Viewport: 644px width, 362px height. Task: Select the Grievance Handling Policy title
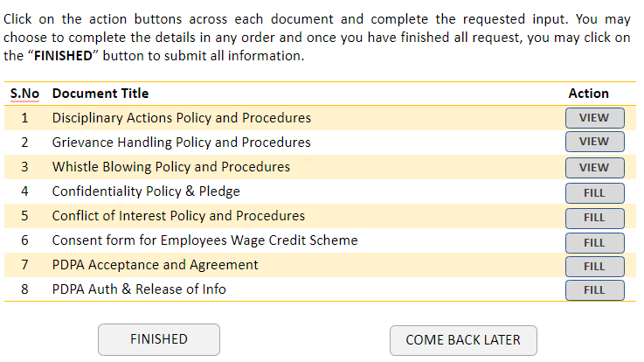pyautogui.click(x=181, y=143)
